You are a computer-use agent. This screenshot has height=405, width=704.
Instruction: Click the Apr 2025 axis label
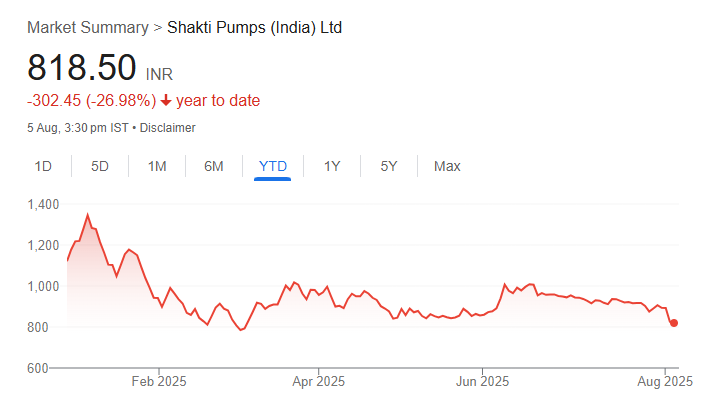point(317,381)
